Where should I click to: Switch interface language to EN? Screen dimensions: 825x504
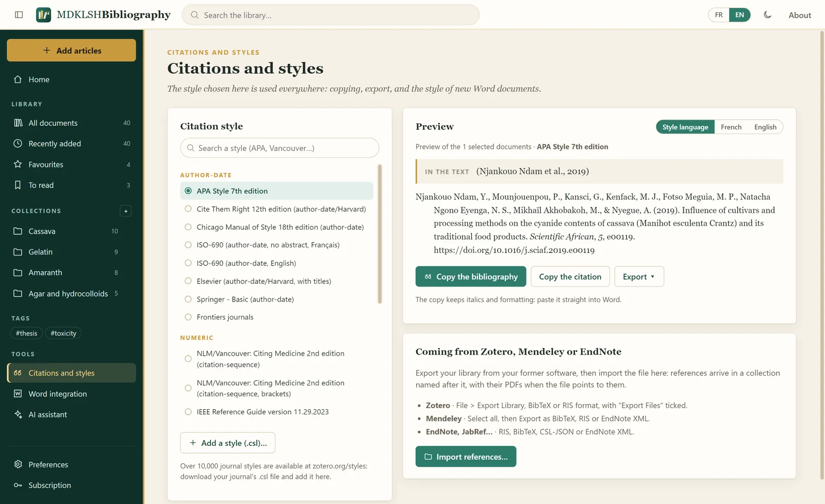click(x=739, y=15)
